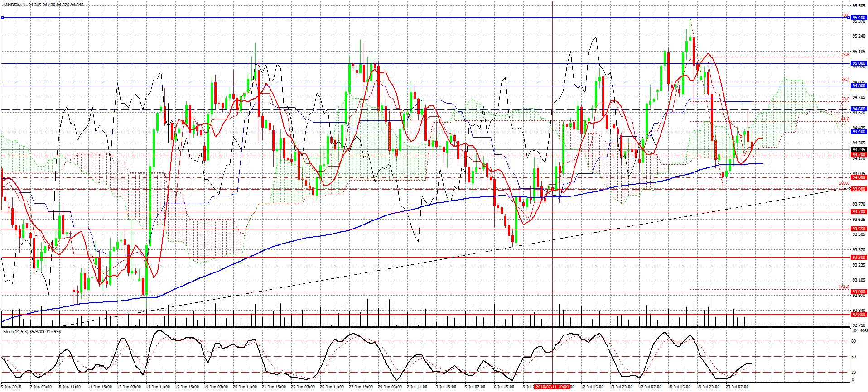Click the highlighted 2018.07.11 10:00 time marker
868x392 pixels.
click(x=552, y=387)
